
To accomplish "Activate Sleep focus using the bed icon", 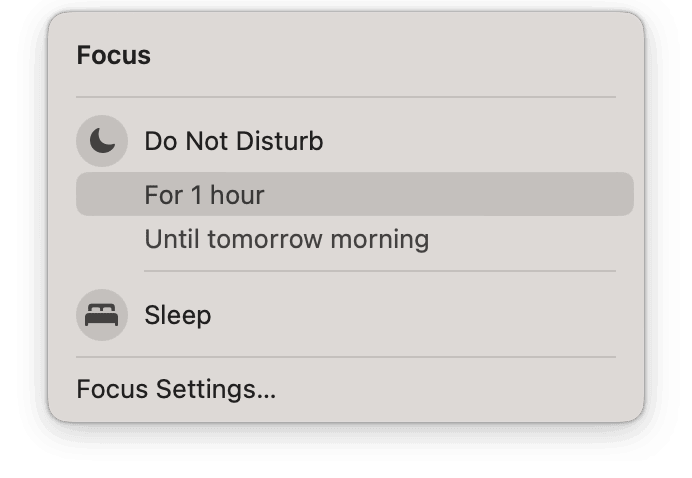I will click(x=102, y=315).
